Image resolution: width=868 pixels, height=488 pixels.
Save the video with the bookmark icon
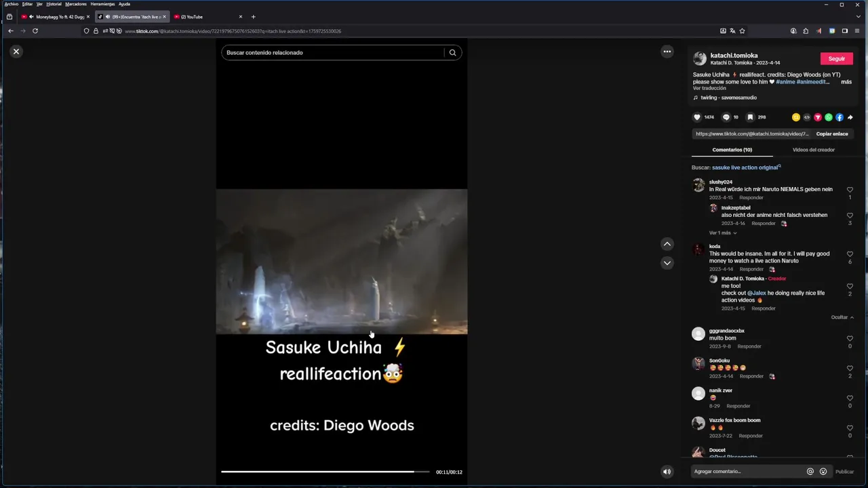pos(750,117)
